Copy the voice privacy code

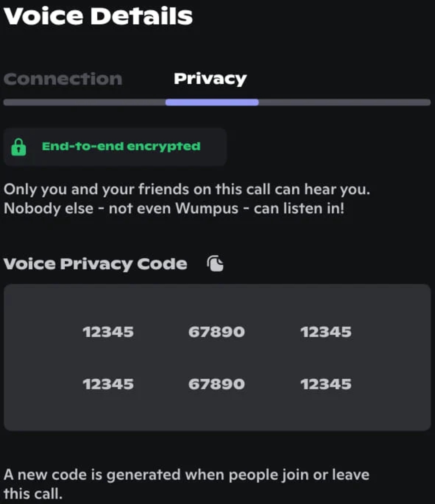point(216,264)
